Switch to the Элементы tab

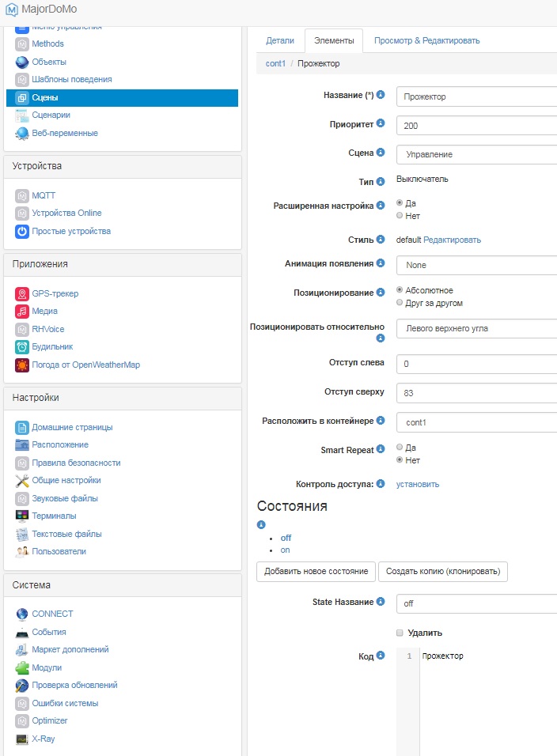pos(334,41)
